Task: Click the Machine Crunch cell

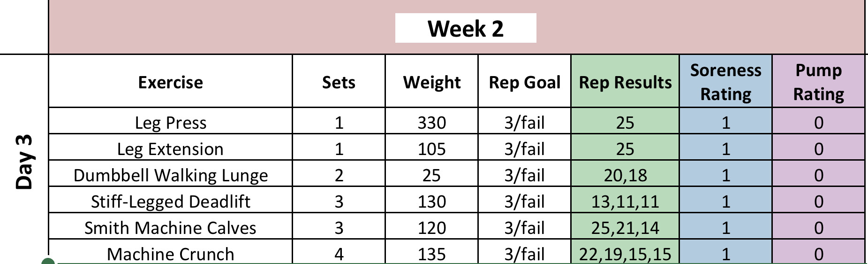Action: pyautogui.click(x=170, y=254)
